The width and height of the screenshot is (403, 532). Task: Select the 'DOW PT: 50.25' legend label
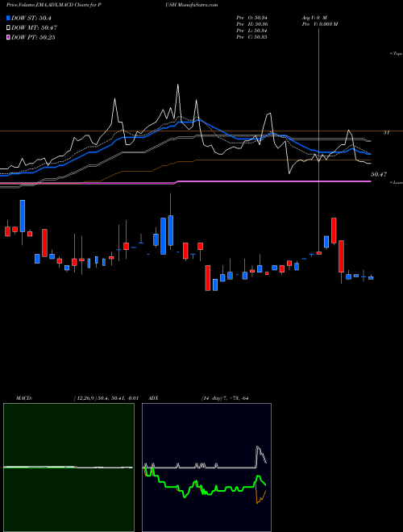[x=33, y=37]
